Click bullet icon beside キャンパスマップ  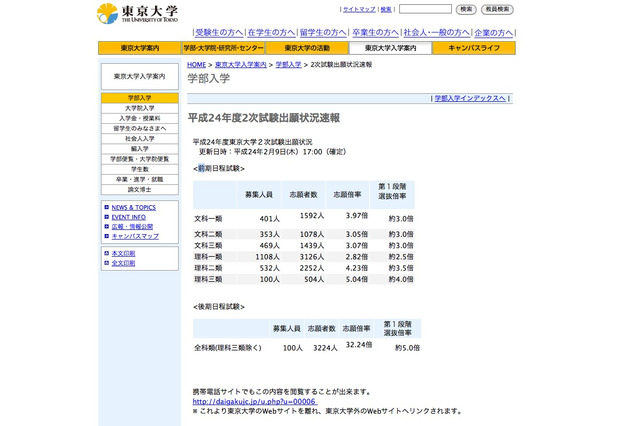[107, 236]
